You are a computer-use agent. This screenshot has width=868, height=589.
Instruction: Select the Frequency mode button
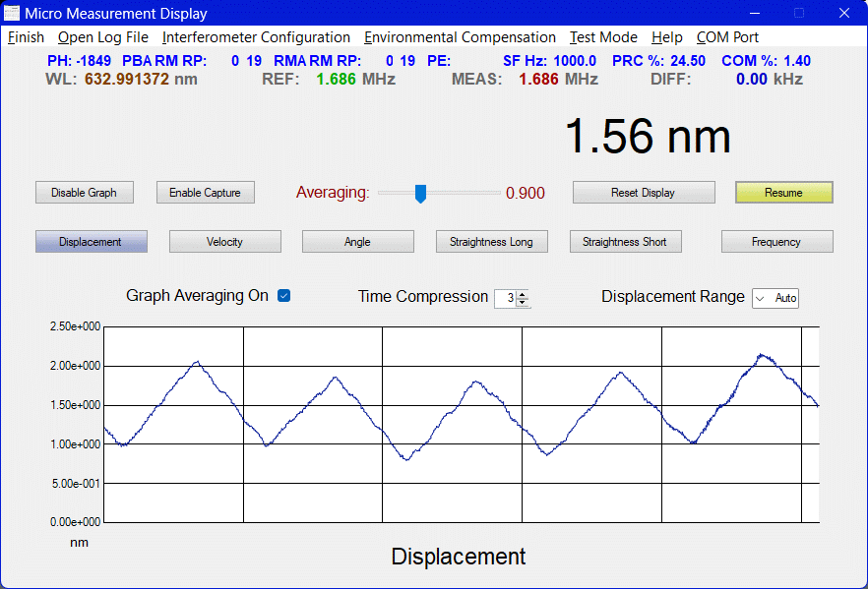pyautogui.click(x=776, y=242)
